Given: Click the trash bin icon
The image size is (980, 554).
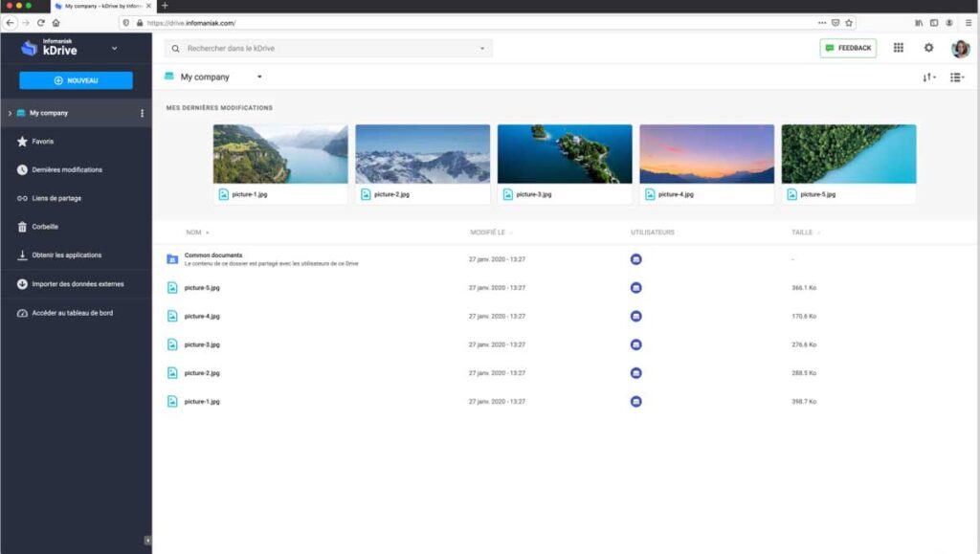Looking at the screenshot, I should point(22,227).
